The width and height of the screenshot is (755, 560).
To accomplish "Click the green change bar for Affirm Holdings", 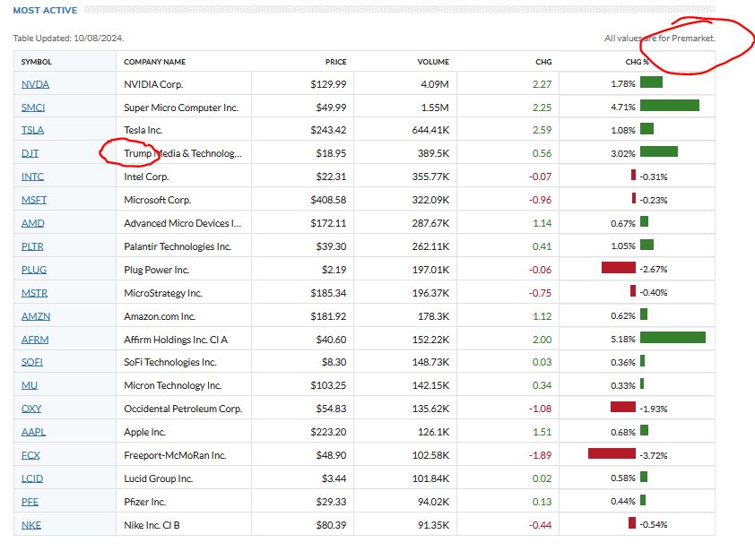I will 673,338.
